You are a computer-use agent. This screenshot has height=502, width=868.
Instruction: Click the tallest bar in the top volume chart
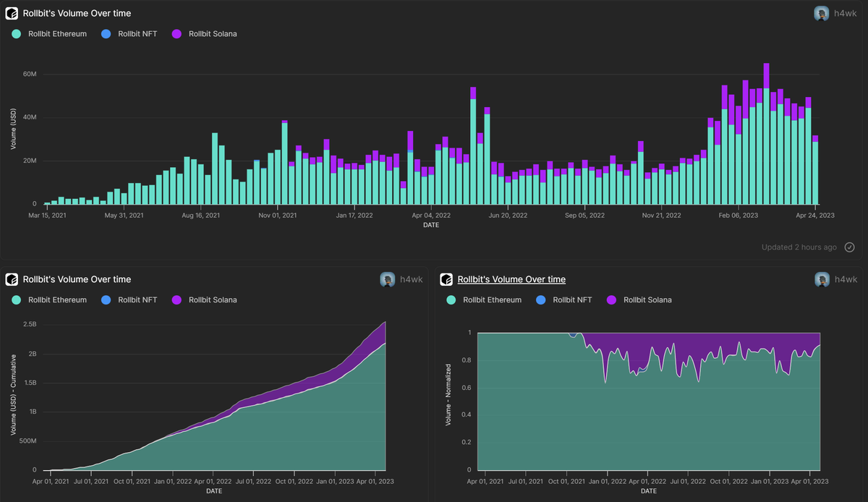coord(766,134)
